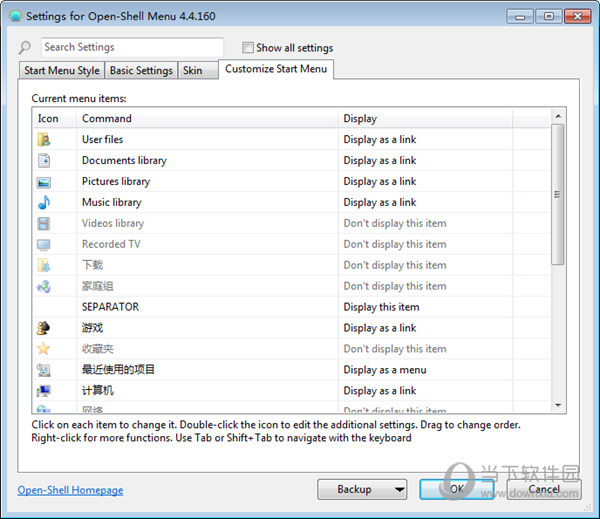Click the list scrollbar down arrow

[558, 405]
